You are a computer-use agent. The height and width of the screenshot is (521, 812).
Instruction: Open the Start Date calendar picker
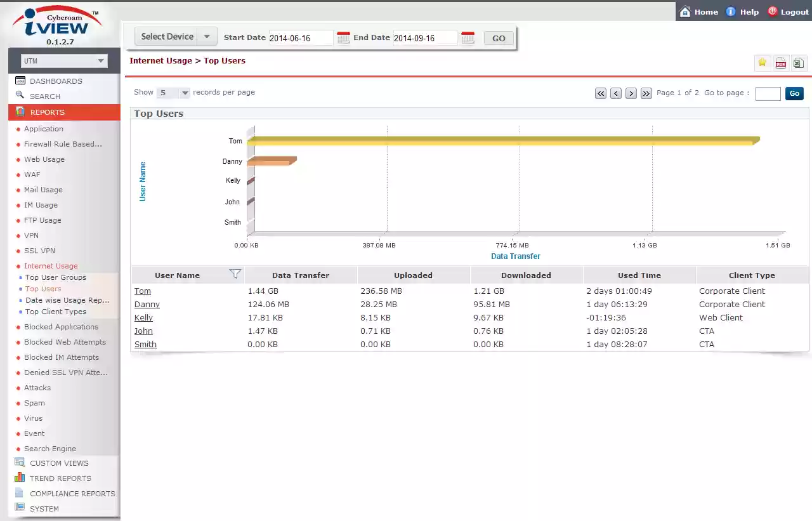tap(343, 38)
